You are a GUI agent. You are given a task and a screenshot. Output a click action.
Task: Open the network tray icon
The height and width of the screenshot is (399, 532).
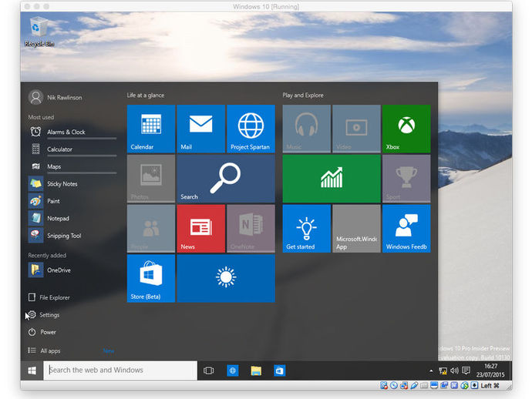[x=443, y=370]
